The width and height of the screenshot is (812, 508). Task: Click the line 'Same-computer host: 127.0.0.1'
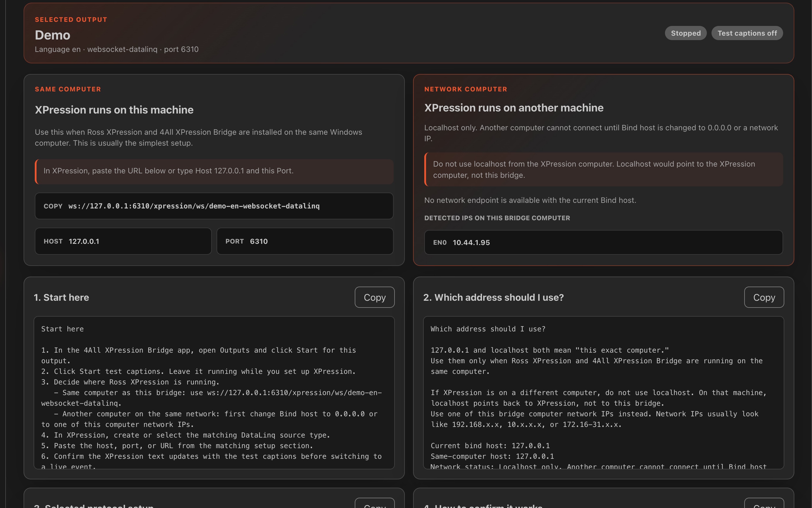(492, 456)
